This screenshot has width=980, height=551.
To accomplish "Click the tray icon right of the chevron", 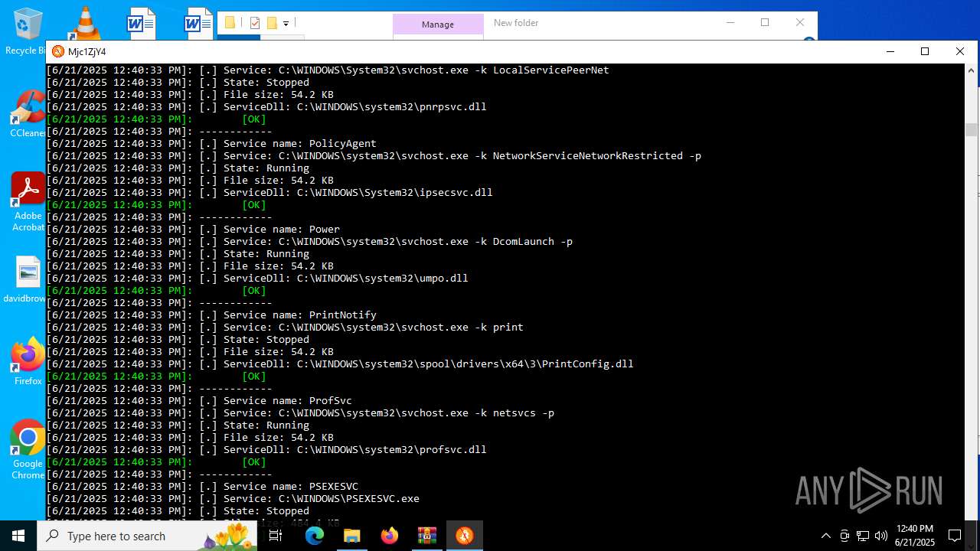I will pos(844,536).
